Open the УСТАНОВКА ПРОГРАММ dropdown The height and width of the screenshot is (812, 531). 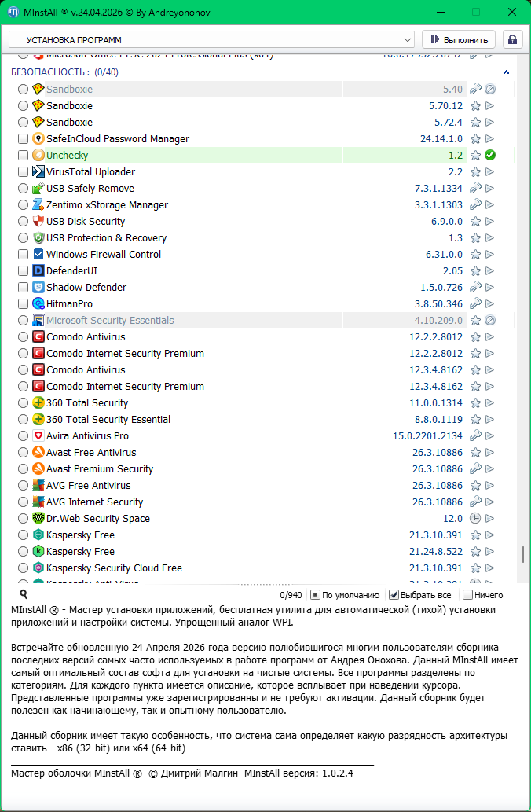212,39
